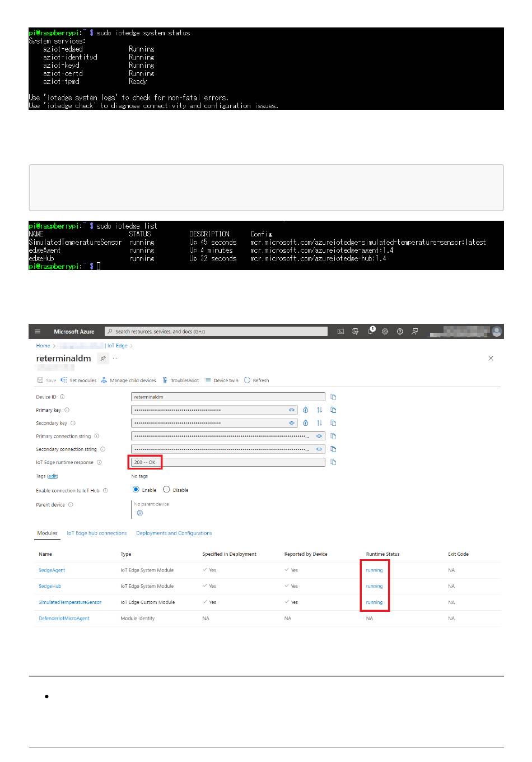Reveal the Secondary connection string
Screen dimensions: 532x762
(x=319, y=449)
